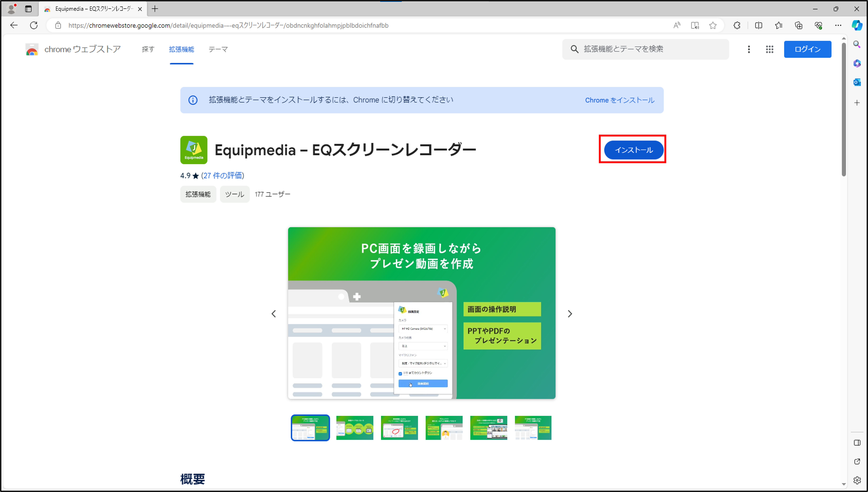The height and width of the screenshot is (492, 868).
Task: Click the browser back arrow
Action: [14, 25]
